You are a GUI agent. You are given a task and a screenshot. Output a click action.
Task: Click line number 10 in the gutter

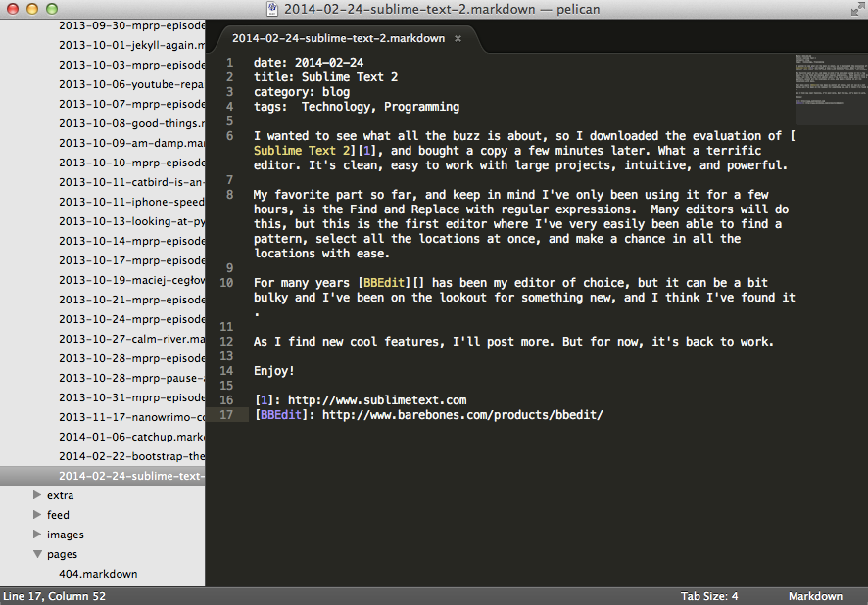tap(226, 283)
